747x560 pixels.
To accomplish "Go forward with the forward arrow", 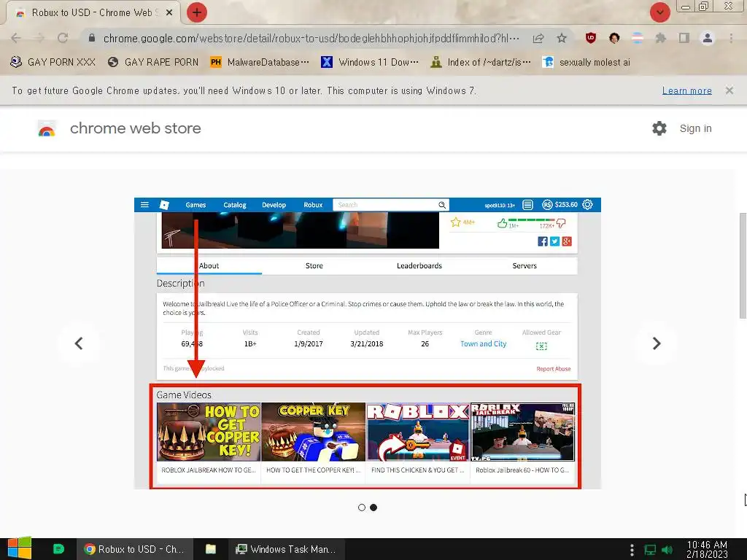I will (x=39, y=38).
